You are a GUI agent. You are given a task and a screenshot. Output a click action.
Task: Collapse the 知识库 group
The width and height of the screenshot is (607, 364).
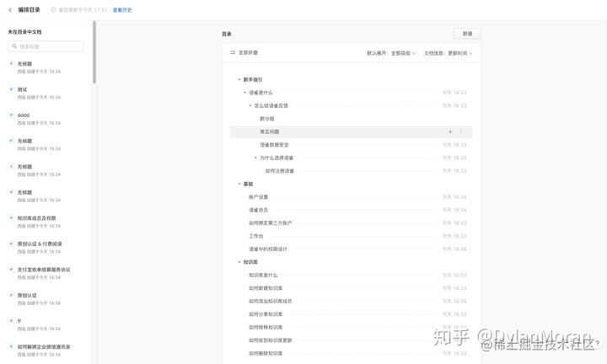pos(239,262)
